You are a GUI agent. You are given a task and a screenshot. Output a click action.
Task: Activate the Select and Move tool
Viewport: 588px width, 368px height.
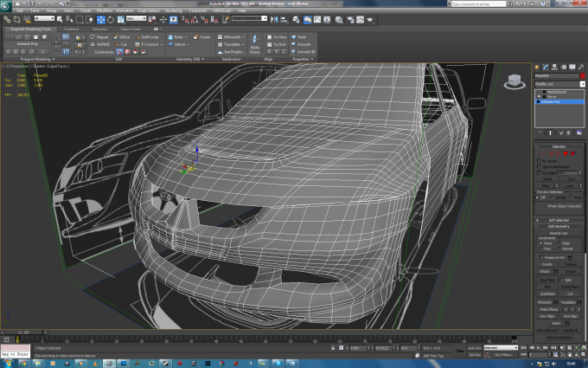click(x=101, y=20)
